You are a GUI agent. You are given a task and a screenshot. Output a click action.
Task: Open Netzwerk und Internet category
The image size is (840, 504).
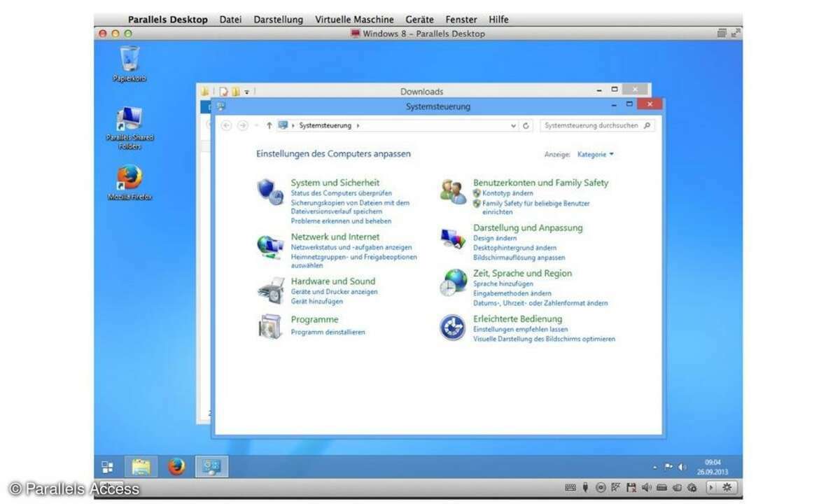[x=335, y=237]
